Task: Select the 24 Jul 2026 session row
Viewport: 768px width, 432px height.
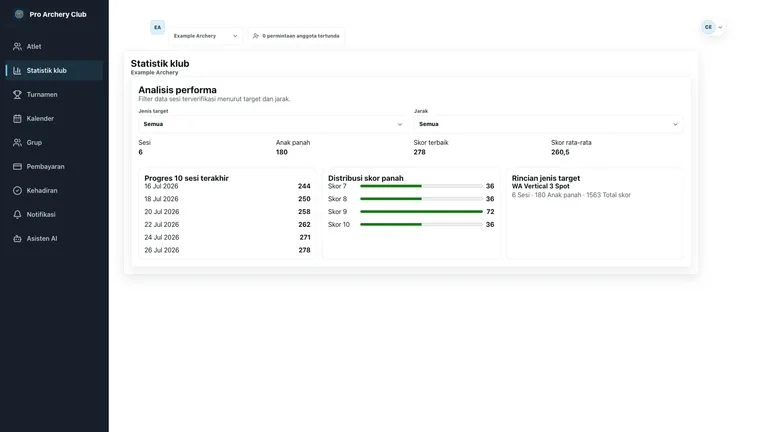Action: (227, 237)
